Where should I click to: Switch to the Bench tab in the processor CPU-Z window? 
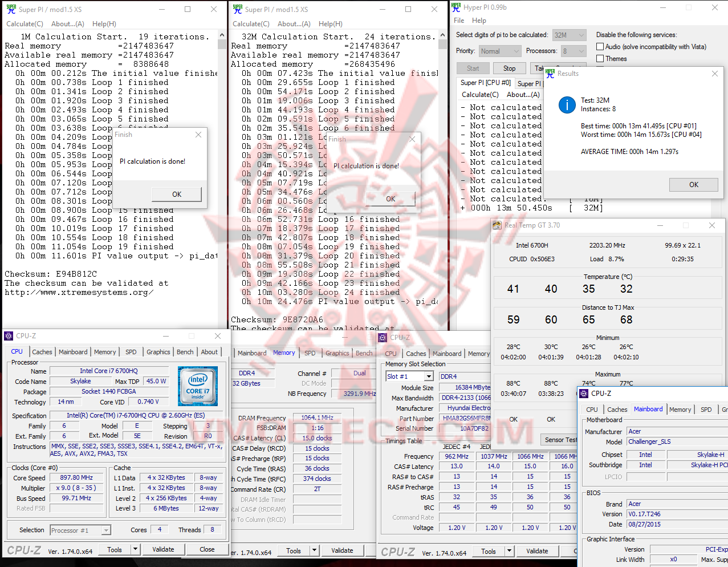click(185, 352)
